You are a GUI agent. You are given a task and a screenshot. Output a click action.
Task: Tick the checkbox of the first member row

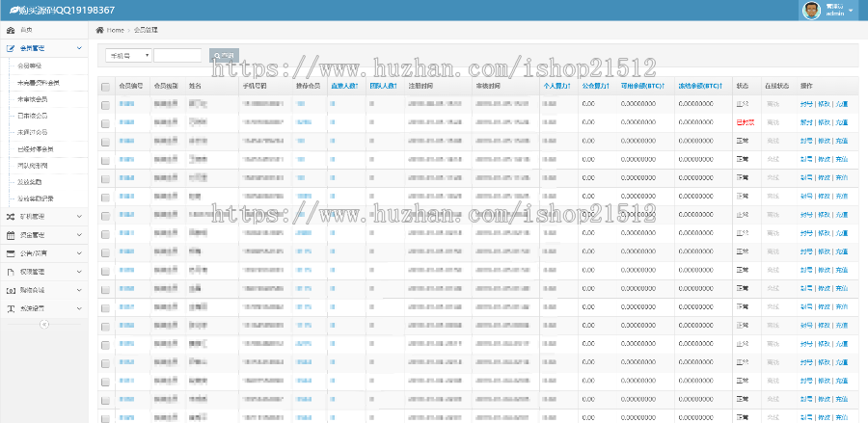tap(105, 104)
